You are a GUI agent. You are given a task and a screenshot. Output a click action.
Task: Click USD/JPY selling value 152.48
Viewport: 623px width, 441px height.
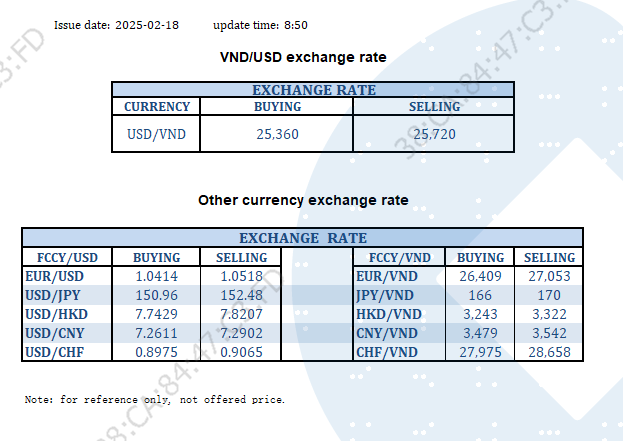point(241,295)
